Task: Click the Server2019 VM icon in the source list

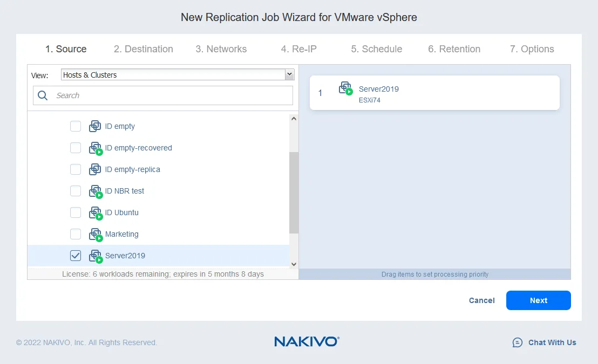Action: [x=96, y=255]
